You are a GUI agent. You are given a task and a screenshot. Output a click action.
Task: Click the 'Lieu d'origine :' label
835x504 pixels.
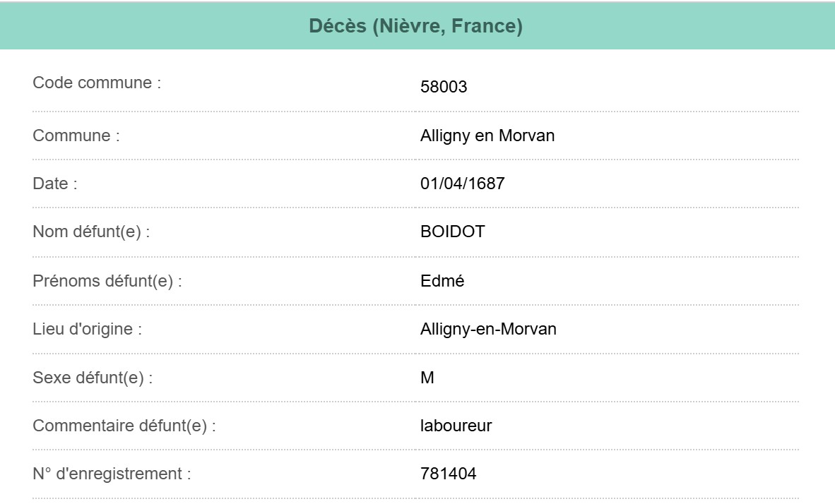click(x=87, y=329)
